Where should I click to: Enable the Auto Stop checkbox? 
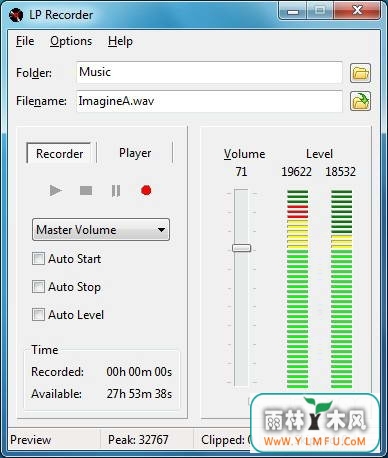pos(38,286)
